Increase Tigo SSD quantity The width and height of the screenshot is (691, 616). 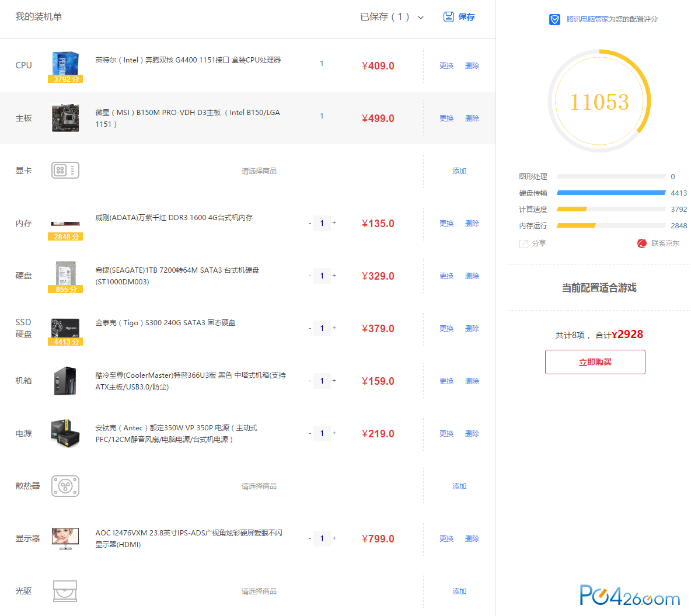(x=334, y=328)
